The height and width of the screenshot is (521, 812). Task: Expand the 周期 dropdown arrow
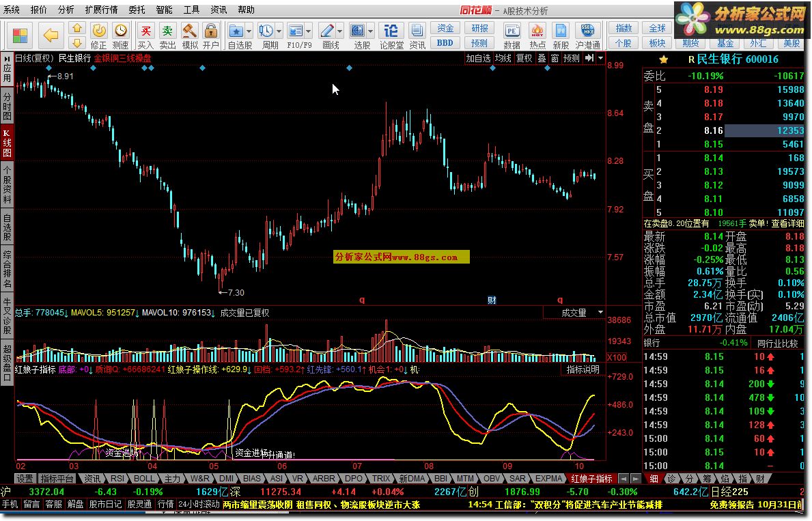point(279,31)
